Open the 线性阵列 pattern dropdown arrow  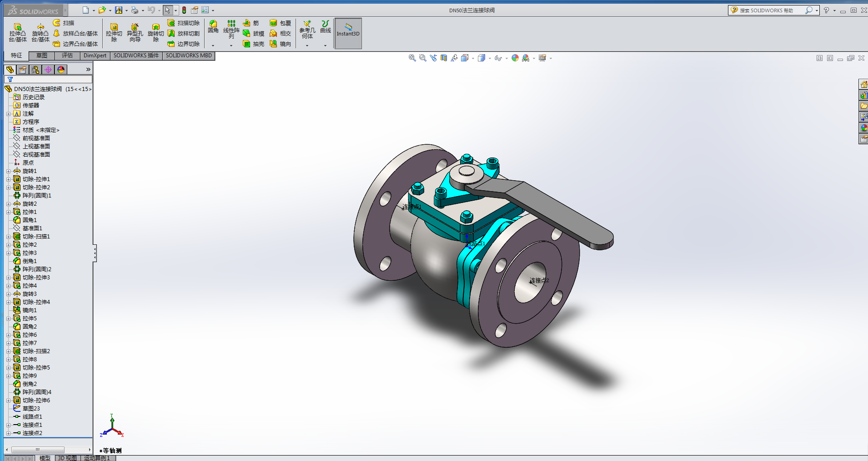tap(231, 46)
